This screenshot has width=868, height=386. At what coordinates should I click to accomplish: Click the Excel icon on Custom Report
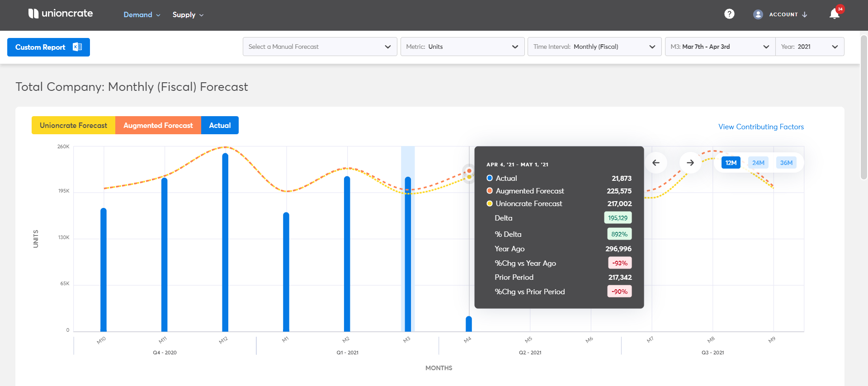[x=77, y=47]
